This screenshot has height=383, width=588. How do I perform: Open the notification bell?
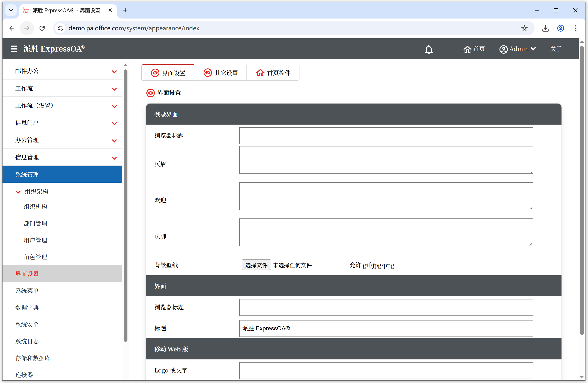[x=428, y=49]
